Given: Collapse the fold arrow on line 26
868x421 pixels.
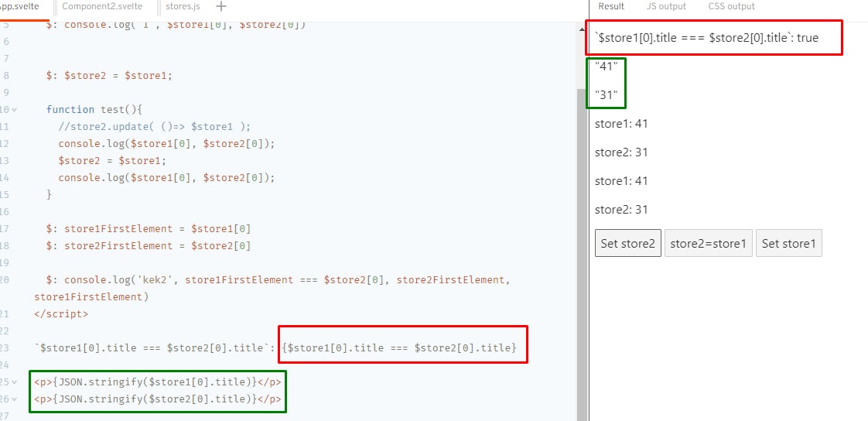Looking at the screenshot, I should 15,399.
